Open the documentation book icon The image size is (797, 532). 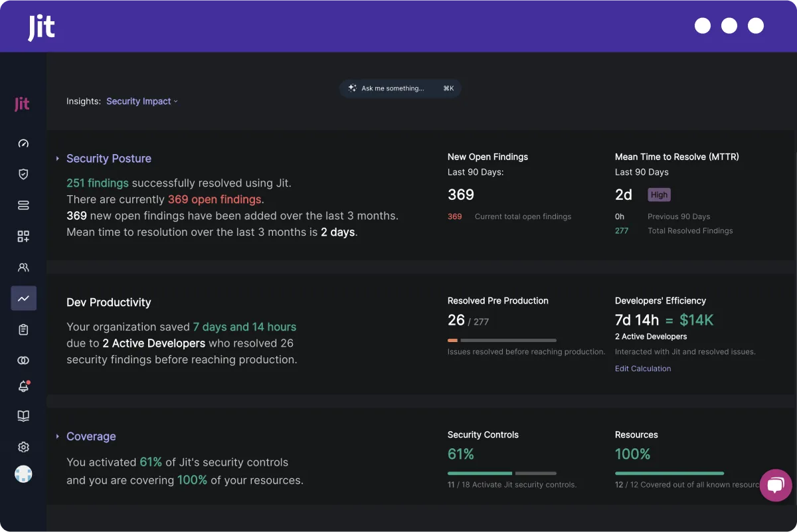pos(23,416)
